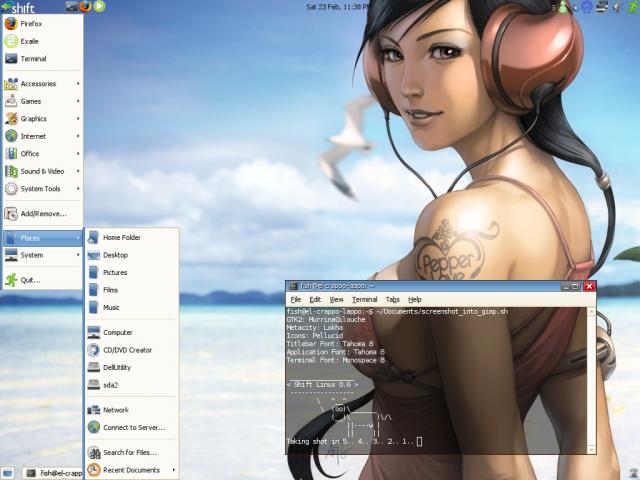Open the volume speaker tray icon
This screenshot has width=640, height=480.
[617, 7]
